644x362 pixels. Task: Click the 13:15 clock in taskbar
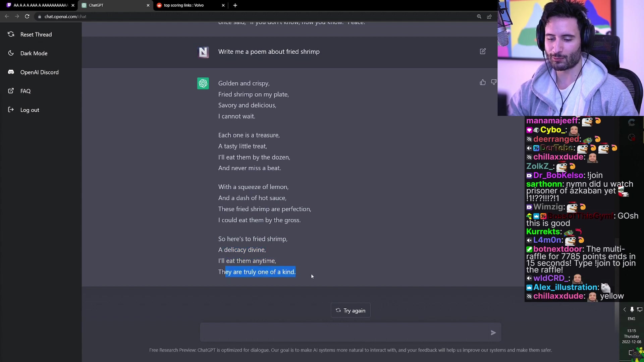[632, 330]
